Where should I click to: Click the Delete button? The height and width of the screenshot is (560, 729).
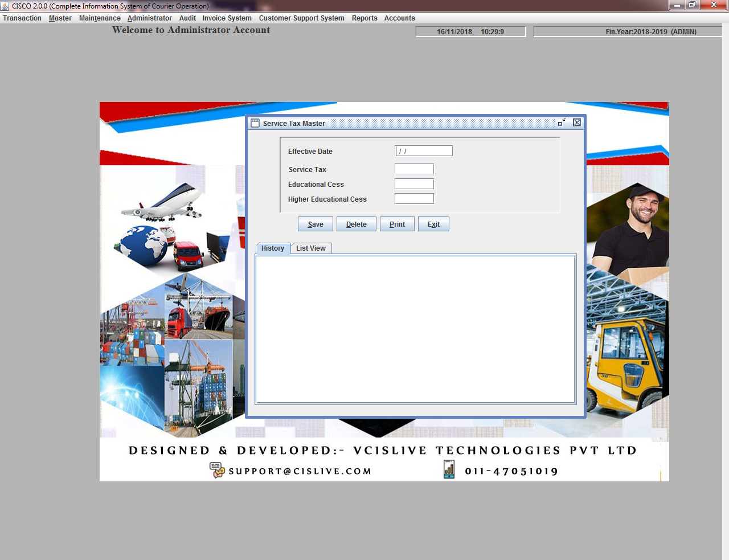[x=357, y=224]
